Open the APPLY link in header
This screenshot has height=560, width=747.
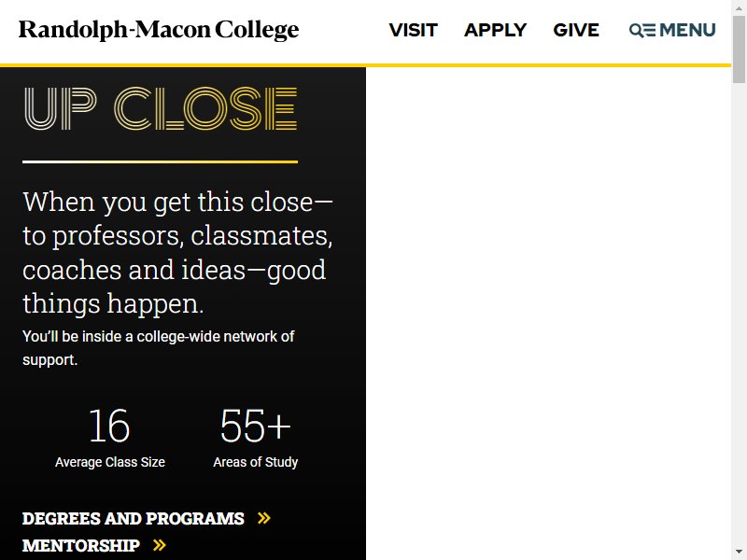click(x=496, y=30)
